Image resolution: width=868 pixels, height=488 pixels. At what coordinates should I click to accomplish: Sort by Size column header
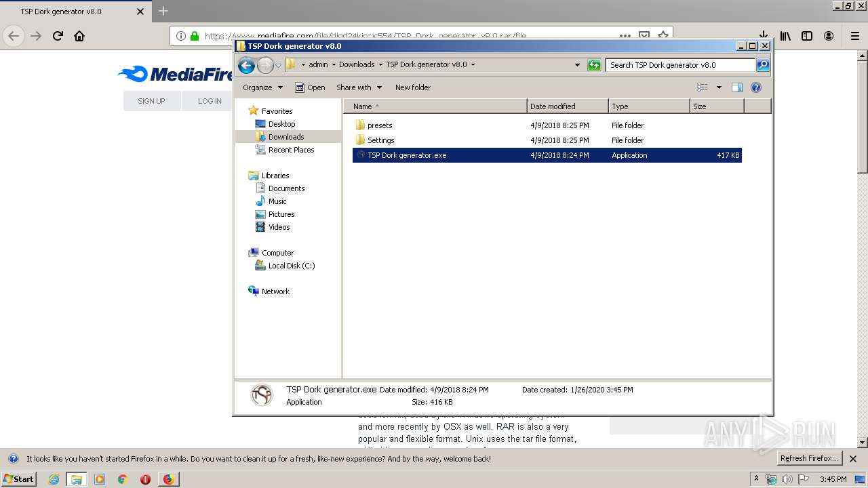[x=717, y=106]
